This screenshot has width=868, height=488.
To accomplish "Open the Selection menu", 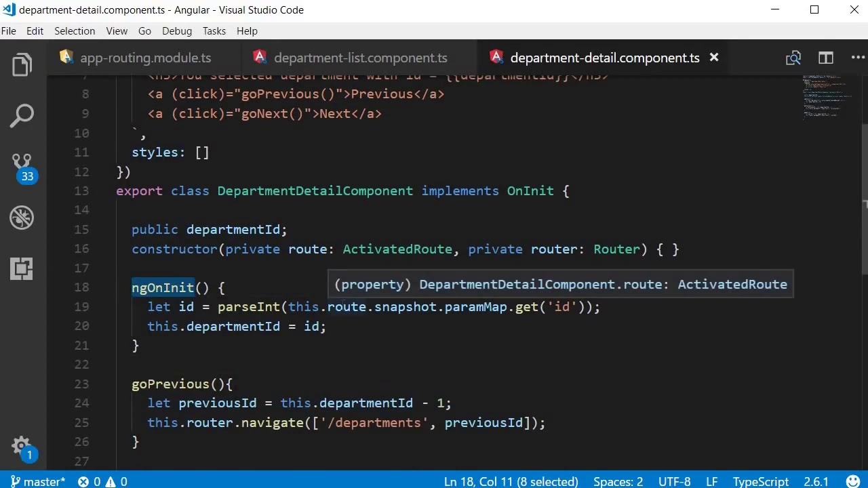I will pos(75,30).
